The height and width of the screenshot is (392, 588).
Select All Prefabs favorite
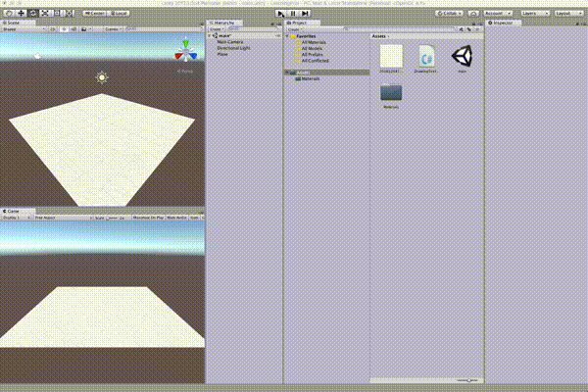pos(312,55)
